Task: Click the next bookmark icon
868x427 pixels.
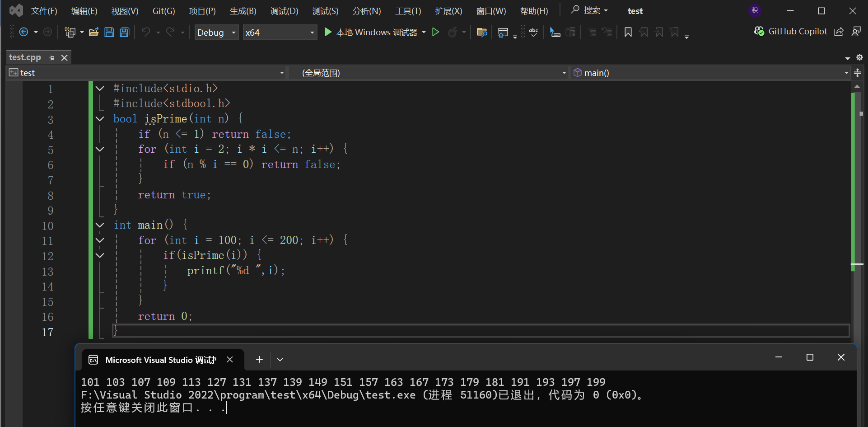Action: pyautogui.click(x=659, y=32)
